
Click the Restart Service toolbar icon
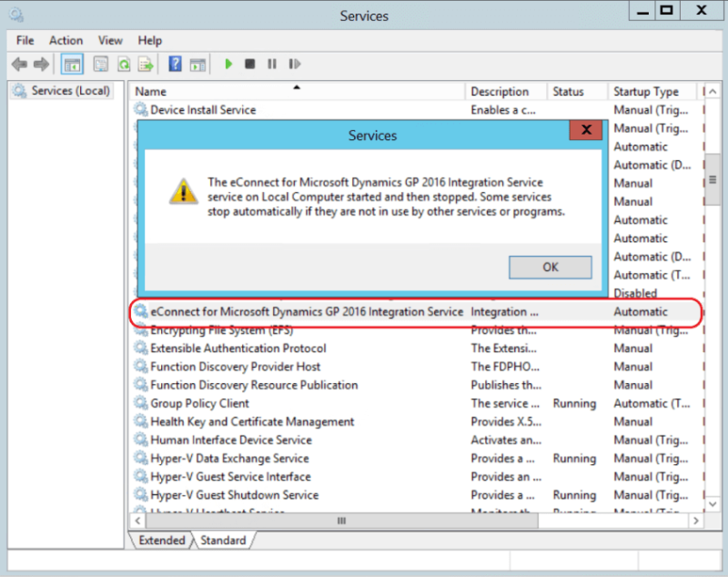293,64
